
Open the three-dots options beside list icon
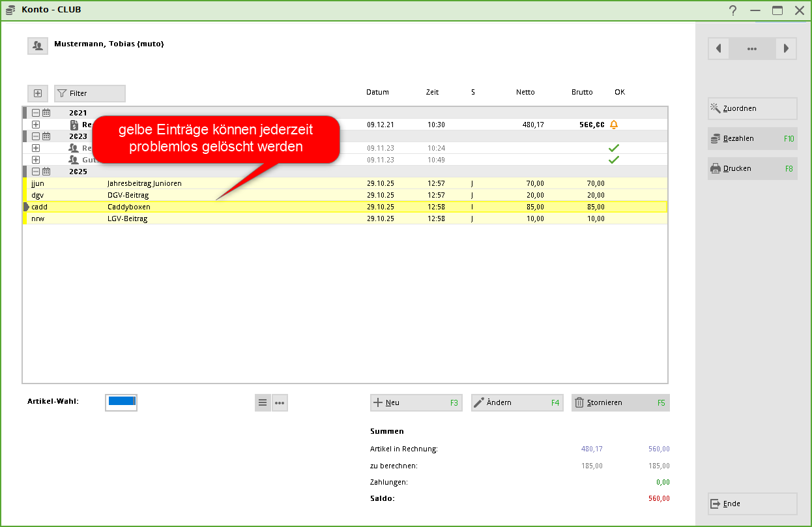point(280,403)
